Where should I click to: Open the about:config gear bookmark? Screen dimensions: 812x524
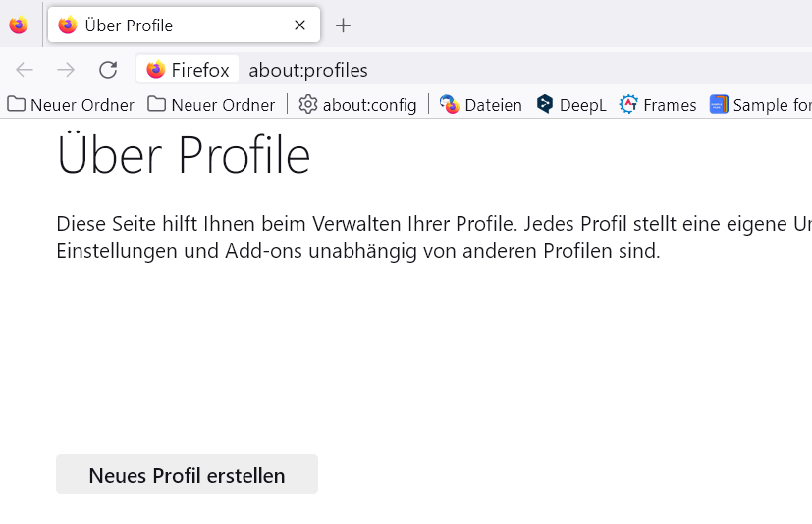coord(358,104)
